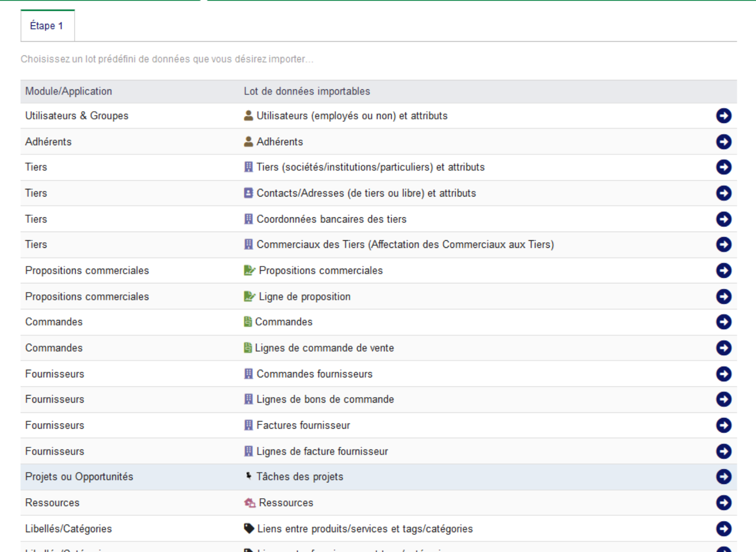The width and height of the screenshot is (756, 552).
Task: Click the Propositions commerciales dataset label
Action: [x=321, y=271]
